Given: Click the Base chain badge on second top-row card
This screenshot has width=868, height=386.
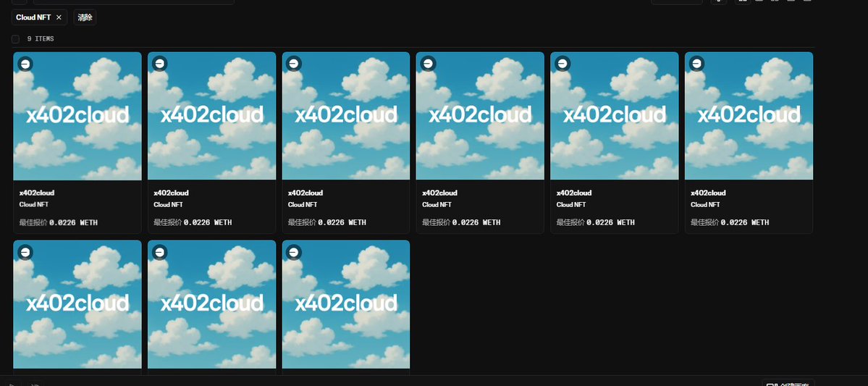Looking at the screenshot, I should click(x=159, y=64).
